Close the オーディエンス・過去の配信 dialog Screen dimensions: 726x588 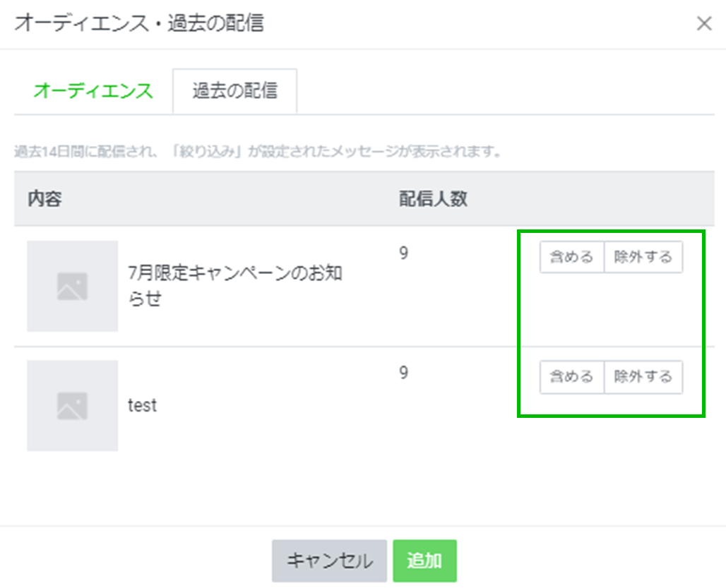click(703, 24)
